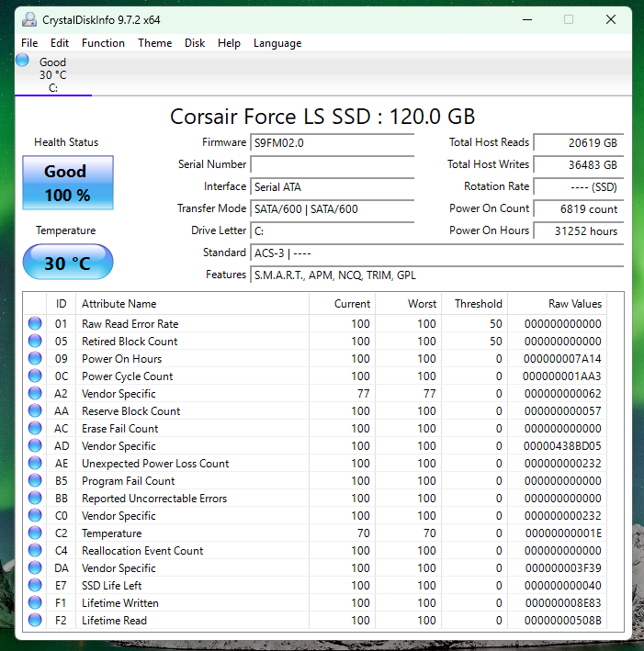
Task: Select the Good 30 °C drive C: tab
Action: pos(52,75)
